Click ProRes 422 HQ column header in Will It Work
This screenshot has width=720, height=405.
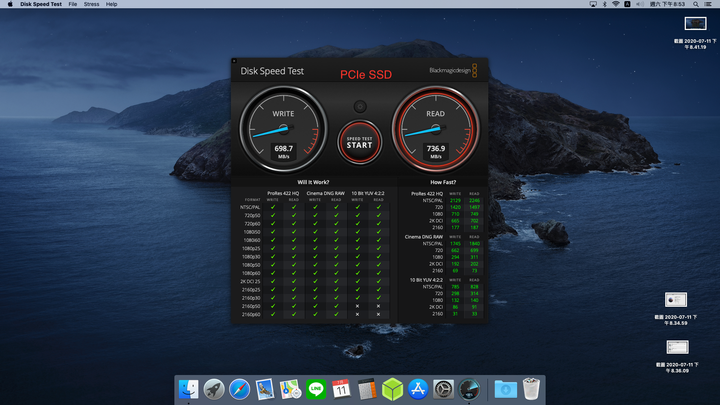point(283,193)
